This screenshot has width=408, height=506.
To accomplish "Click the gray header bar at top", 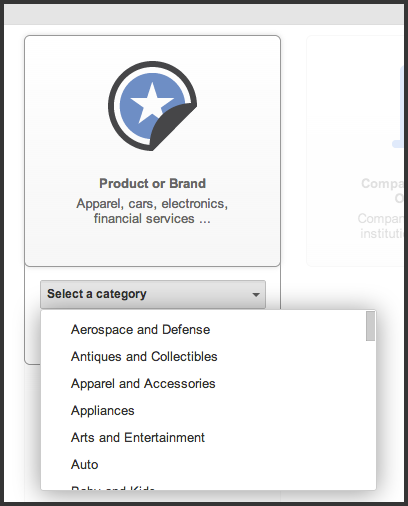I will pos(204,14).
